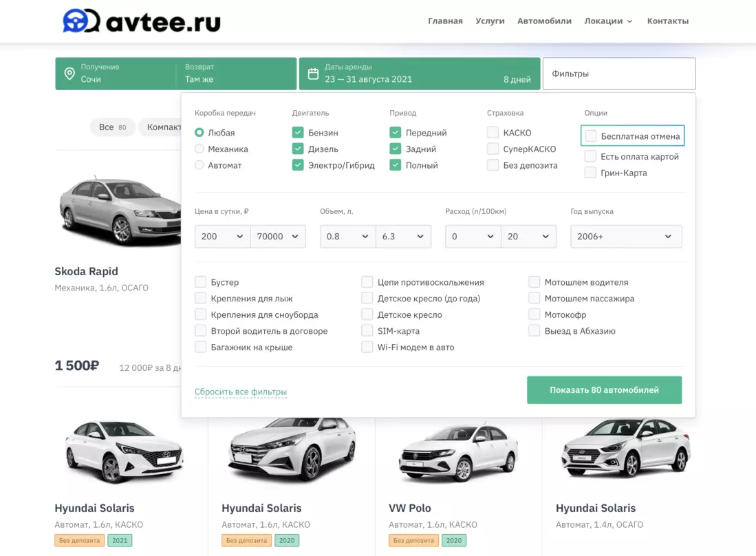
Task: Click the 1 500₽ price text
Action: click(76, 366)
